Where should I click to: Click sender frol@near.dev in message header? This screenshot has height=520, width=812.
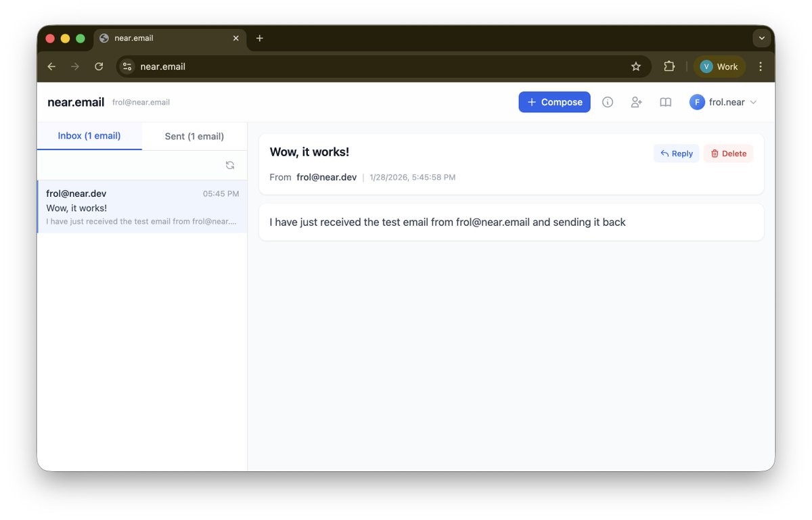[327, 177]
